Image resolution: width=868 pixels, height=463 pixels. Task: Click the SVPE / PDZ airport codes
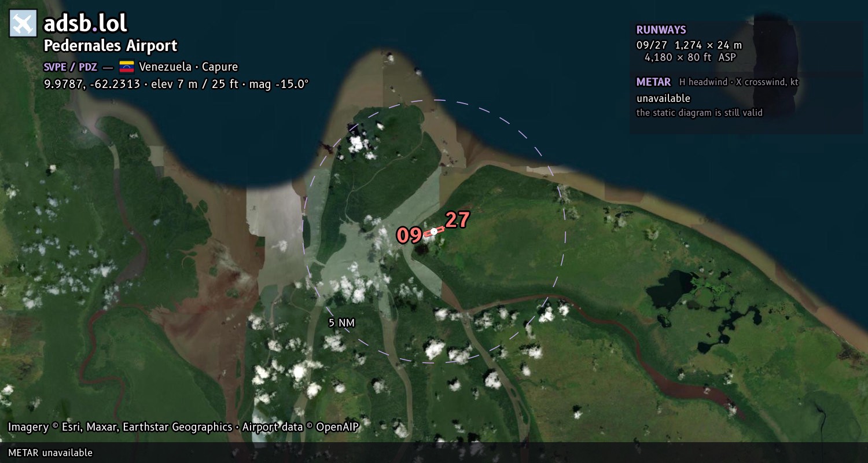(x=70, y=67)
